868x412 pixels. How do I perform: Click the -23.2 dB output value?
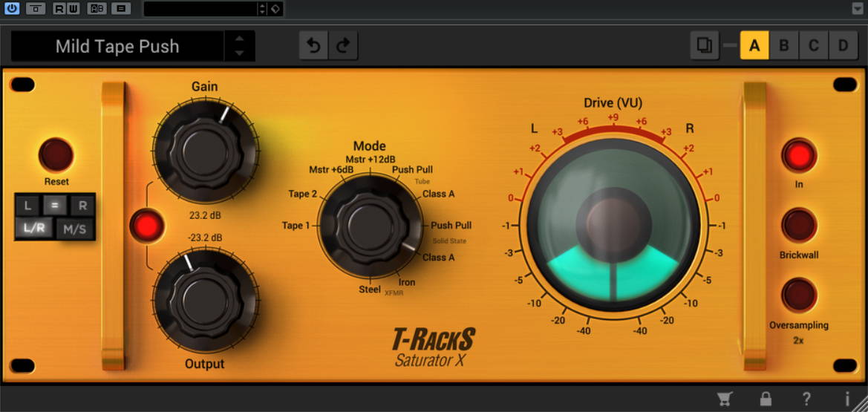point(205,238)
